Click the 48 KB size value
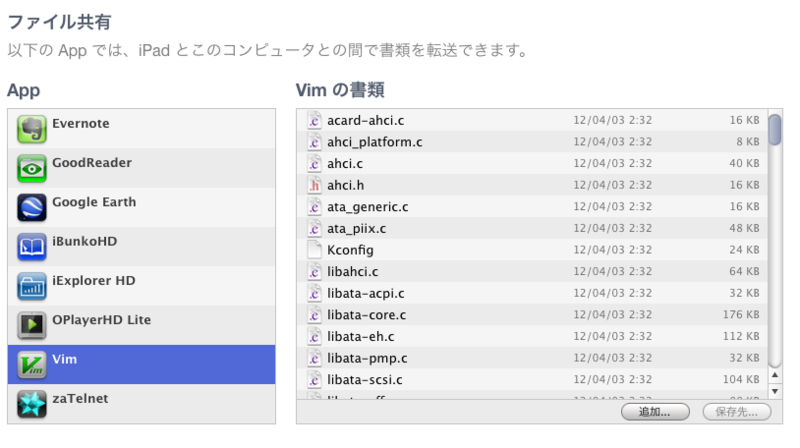 point(744,228)
